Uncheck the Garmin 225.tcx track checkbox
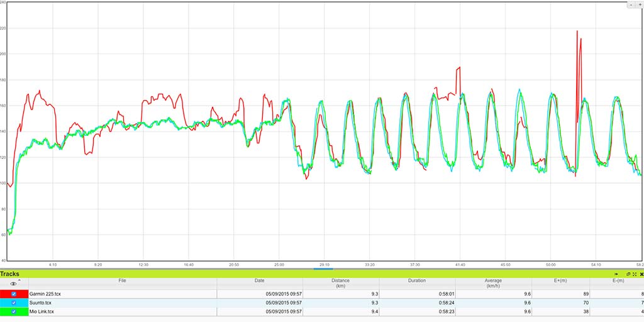The width and height of the screenshot is (644, 322). pos(14,294)
